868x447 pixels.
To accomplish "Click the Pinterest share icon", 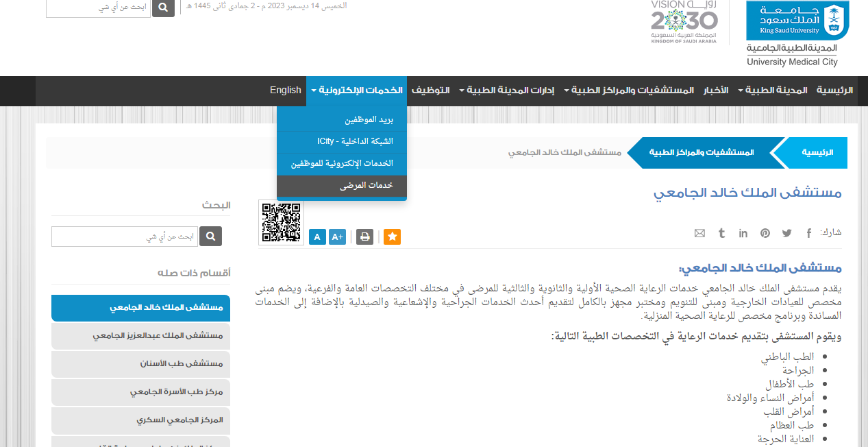I will pos(765,233).
